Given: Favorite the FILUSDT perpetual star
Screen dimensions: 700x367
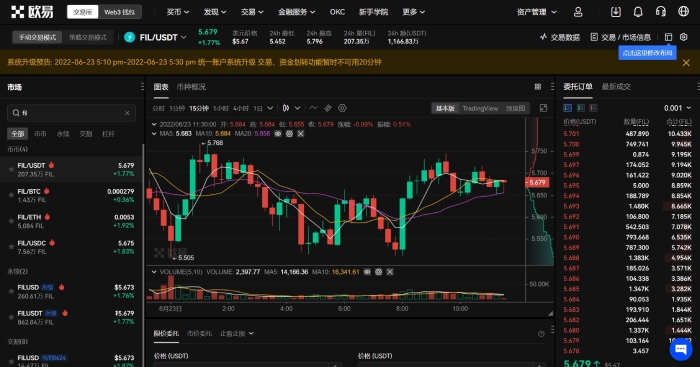Looking at the screenshot, I should click(x=11, y=317).
